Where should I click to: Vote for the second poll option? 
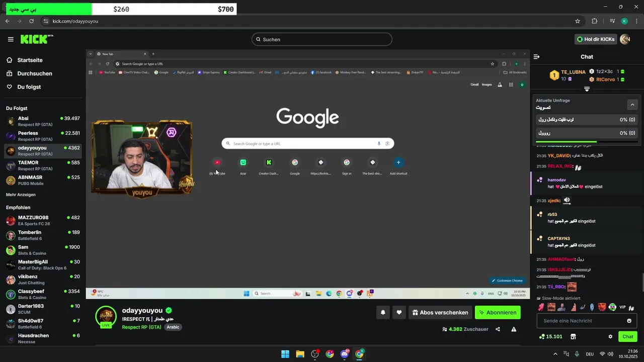pos(587,133)
